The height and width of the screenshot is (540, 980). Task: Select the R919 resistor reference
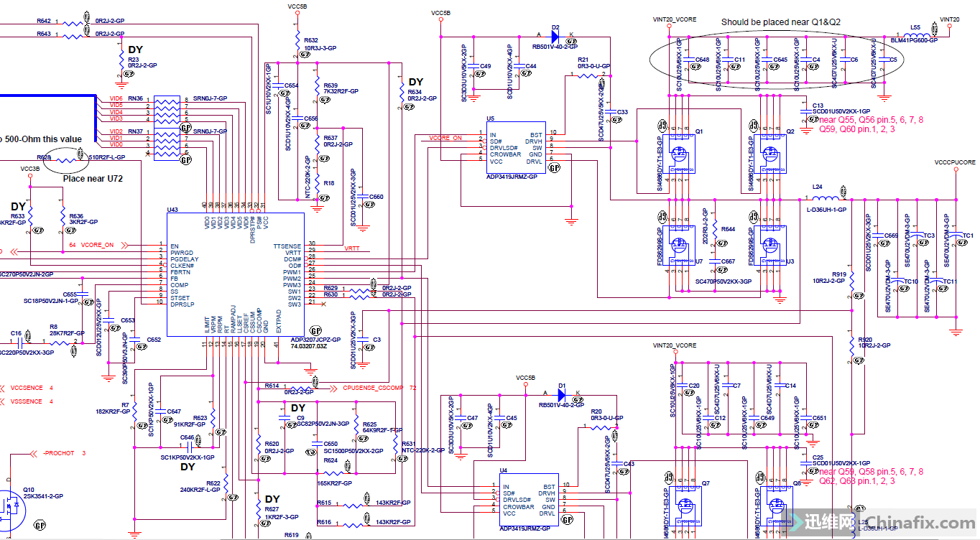coord(839,274)
